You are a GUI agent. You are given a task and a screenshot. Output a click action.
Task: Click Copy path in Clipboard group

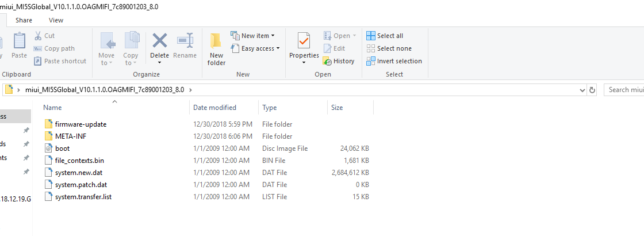(x=54, y=48)
